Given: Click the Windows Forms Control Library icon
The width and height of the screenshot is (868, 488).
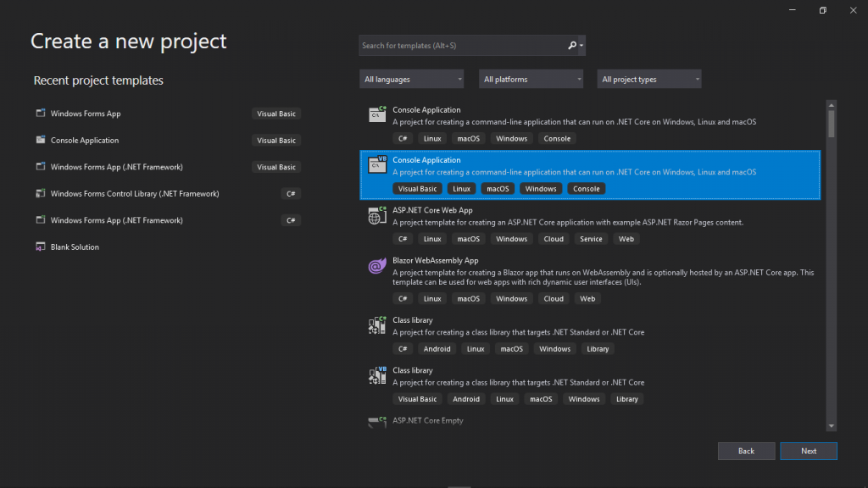Looking at the screenshot, I should (x=40, y=193).
